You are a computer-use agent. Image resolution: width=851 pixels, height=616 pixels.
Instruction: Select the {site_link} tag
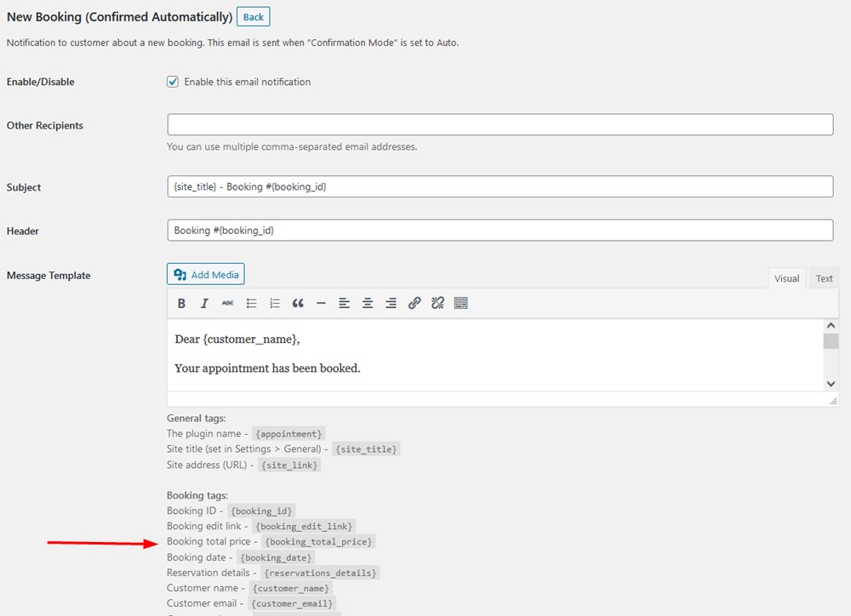[x=289, y=465]
